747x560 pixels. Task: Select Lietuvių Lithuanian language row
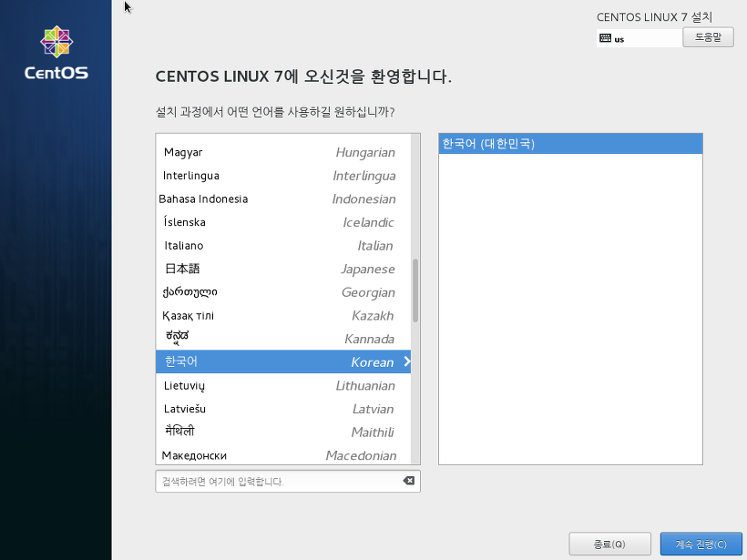pos(283,385)
